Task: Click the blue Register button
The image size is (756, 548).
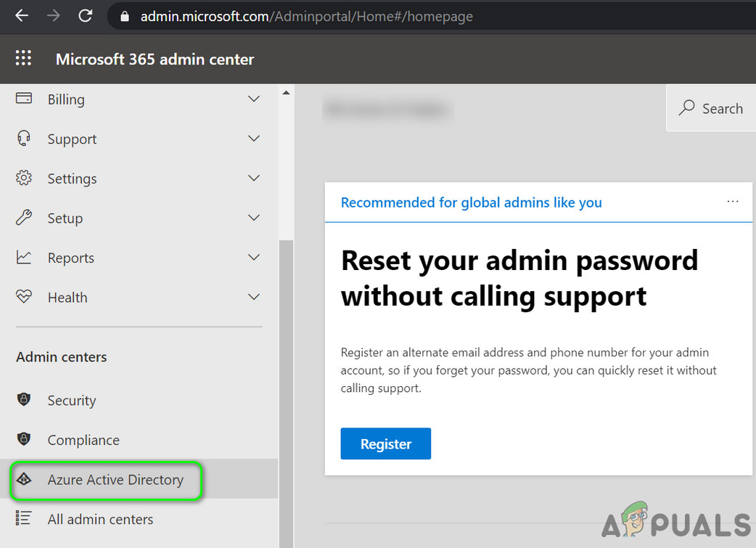Action: (x=385, y=443)
